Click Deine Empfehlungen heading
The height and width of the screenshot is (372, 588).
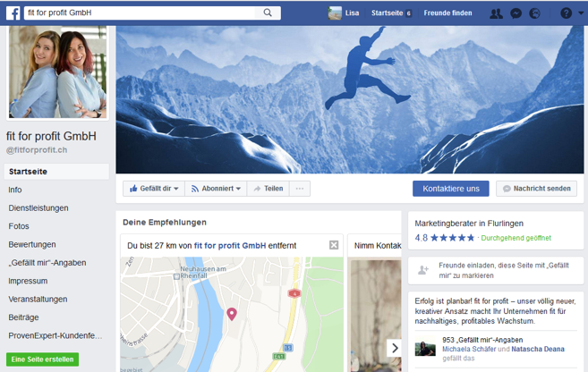pyautogui.click(x=165, y=223)
